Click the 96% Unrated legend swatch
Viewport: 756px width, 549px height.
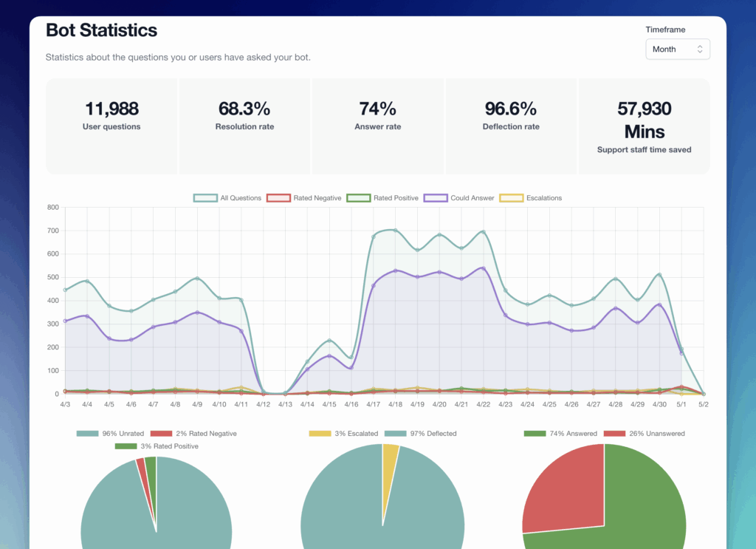pos(87,434)
